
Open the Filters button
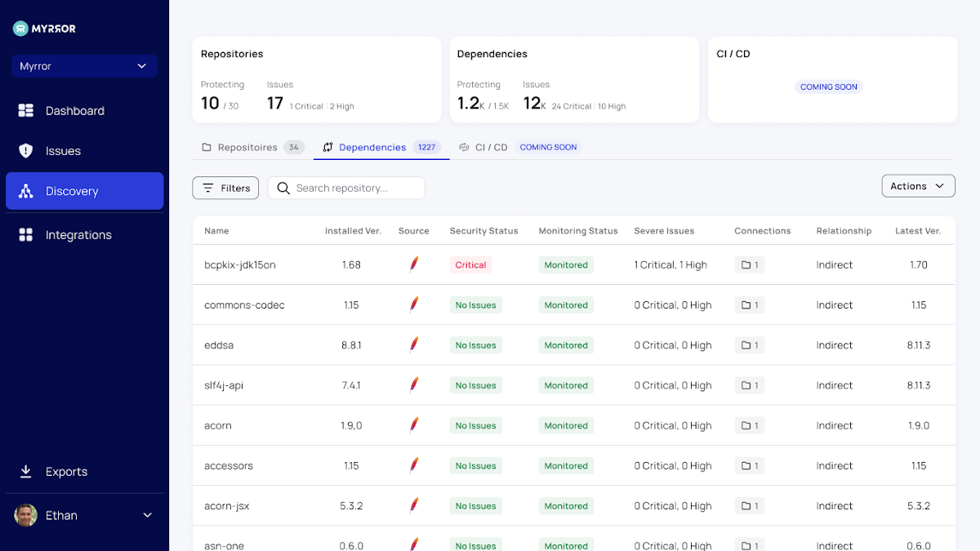pos(225,189)
